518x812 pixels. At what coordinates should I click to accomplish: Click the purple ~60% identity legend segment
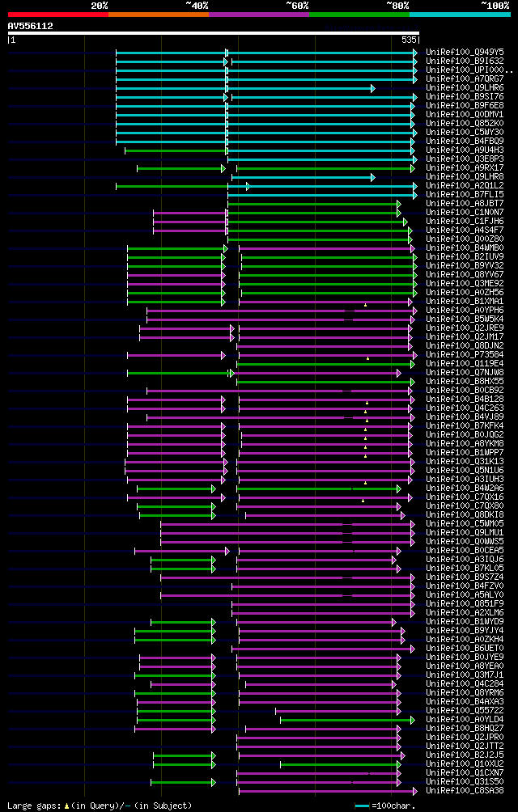[x=259, y=15]
